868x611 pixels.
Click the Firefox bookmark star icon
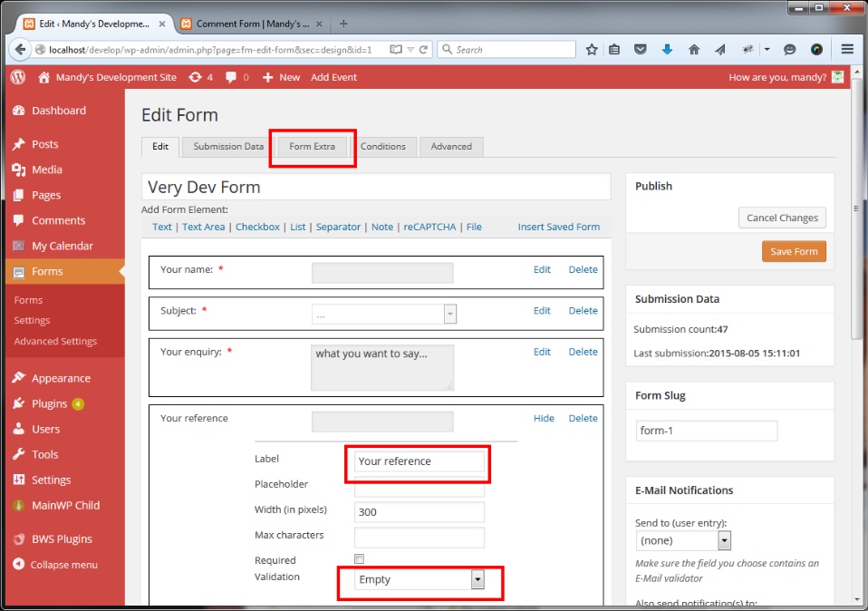[x=591, y=50]
